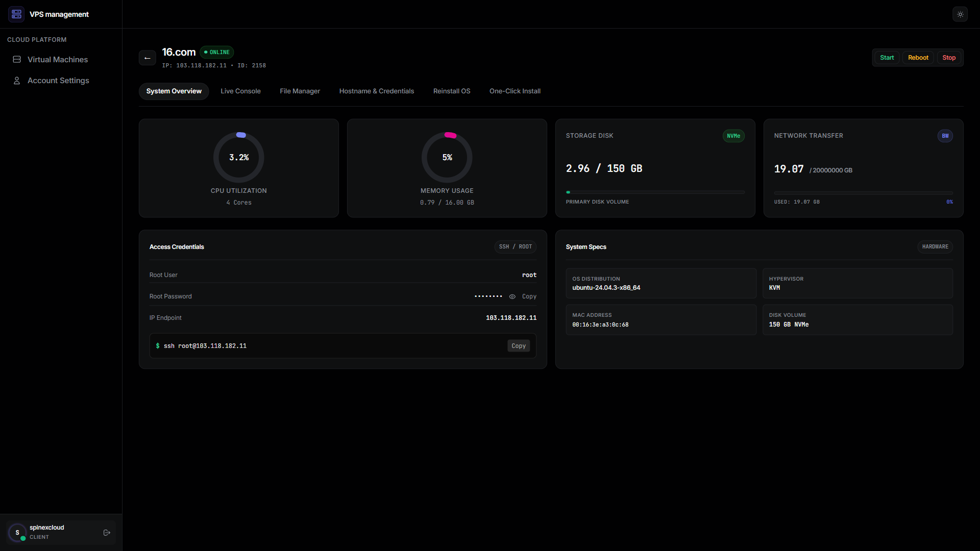980x551 pixels.
Task: Select the System Overview tab
Action: click(174, 91)
